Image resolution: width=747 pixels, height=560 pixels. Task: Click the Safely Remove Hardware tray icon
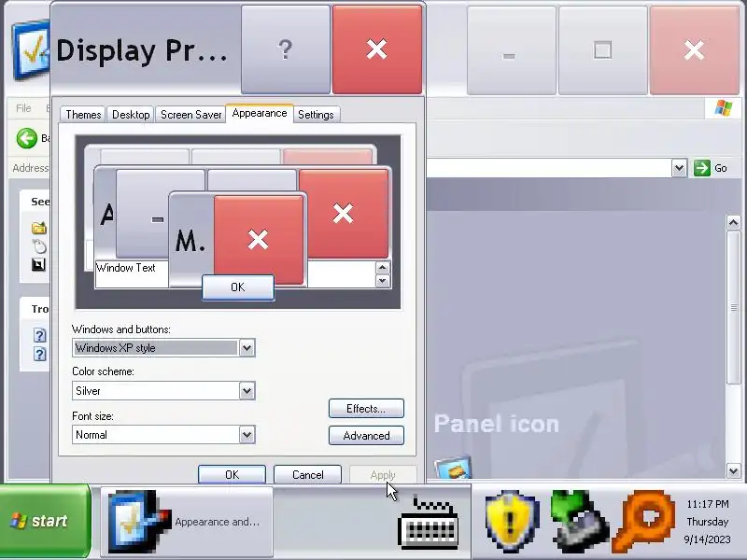coord(578,521)
